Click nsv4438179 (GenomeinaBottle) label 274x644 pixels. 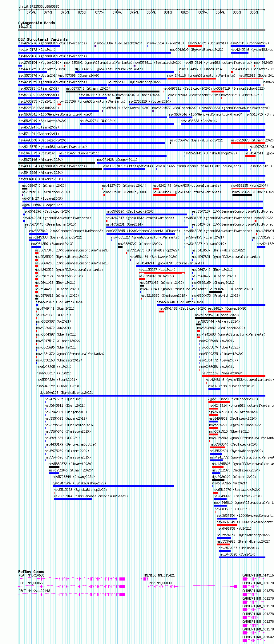(x=71, y=444)
